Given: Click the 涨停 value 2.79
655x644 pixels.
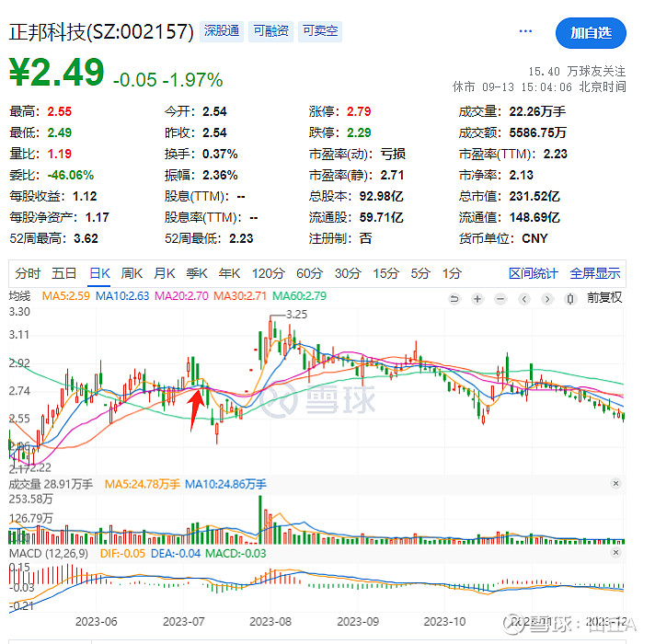Looking at the screenshot, I should [359, 111].
